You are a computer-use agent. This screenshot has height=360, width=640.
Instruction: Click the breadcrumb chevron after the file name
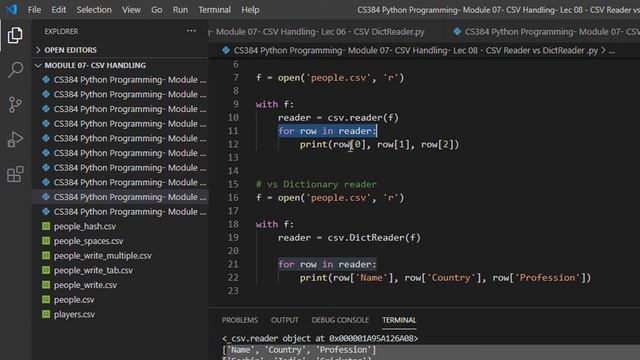603,50
